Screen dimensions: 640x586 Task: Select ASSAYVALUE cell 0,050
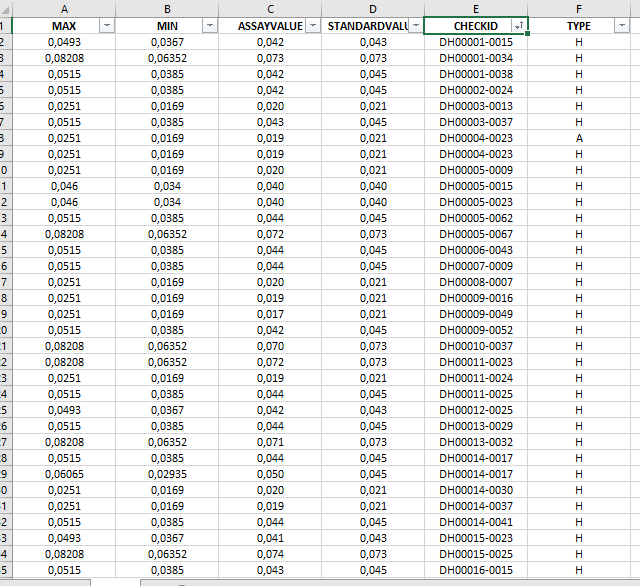pyautogui.click(x=270, y=474)
